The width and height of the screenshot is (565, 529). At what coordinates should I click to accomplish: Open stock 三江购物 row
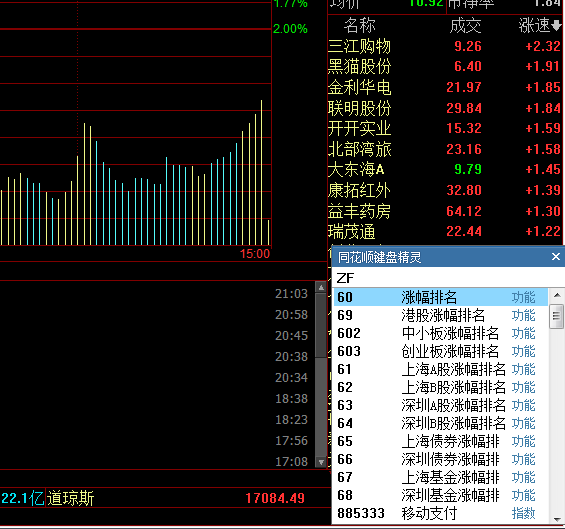point(445,46)
